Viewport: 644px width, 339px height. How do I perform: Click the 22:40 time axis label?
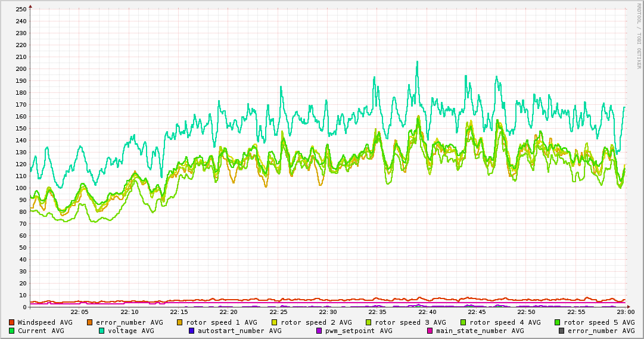click(428, 312)
